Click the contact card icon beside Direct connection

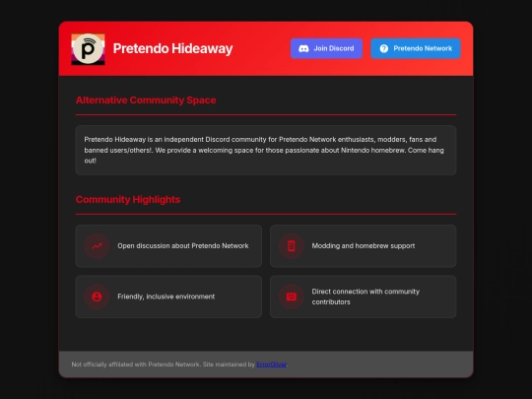pos(291,297)
